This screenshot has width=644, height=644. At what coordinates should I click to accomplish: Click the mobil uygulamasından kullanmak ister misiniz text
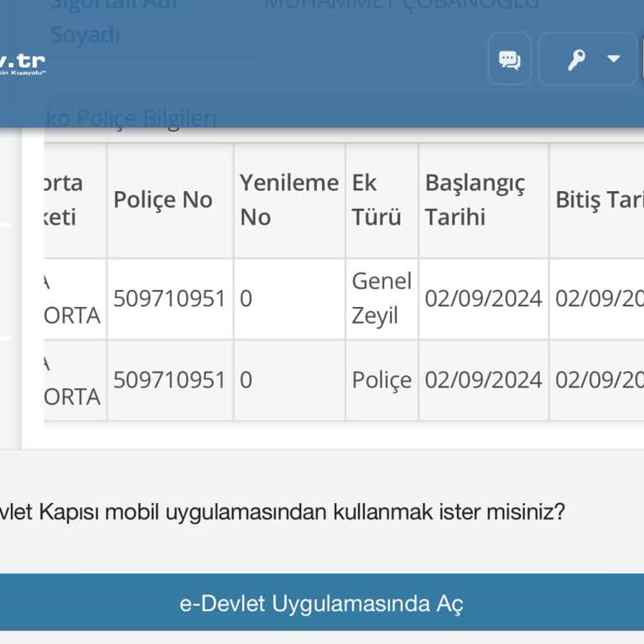335,513
